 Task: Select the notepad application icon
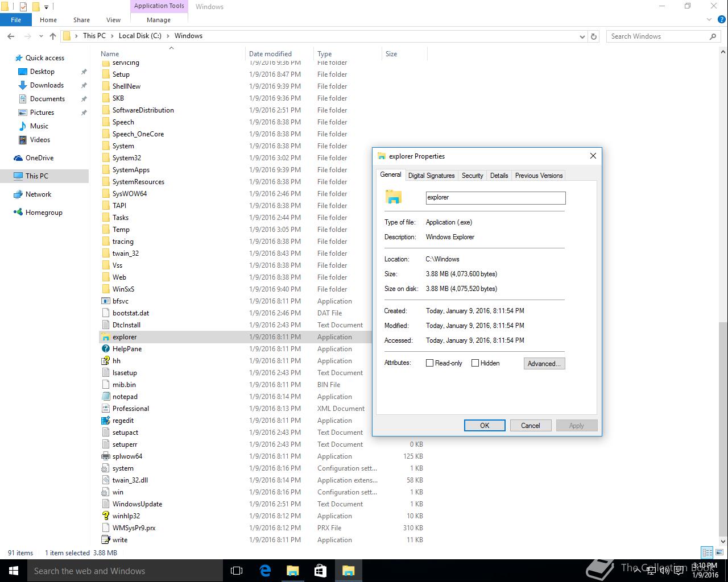(105, 397)
